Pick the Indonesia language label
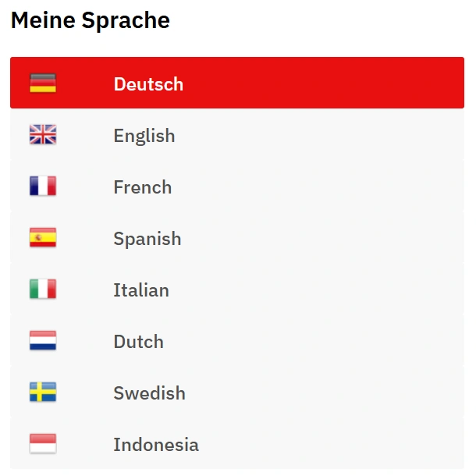 click(x=156, y=444)
